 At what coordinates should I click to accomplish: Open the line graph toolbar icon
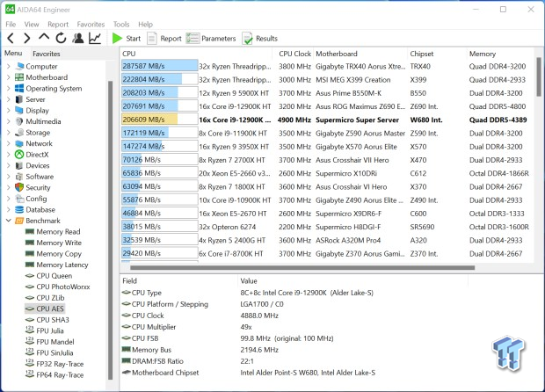95,39
